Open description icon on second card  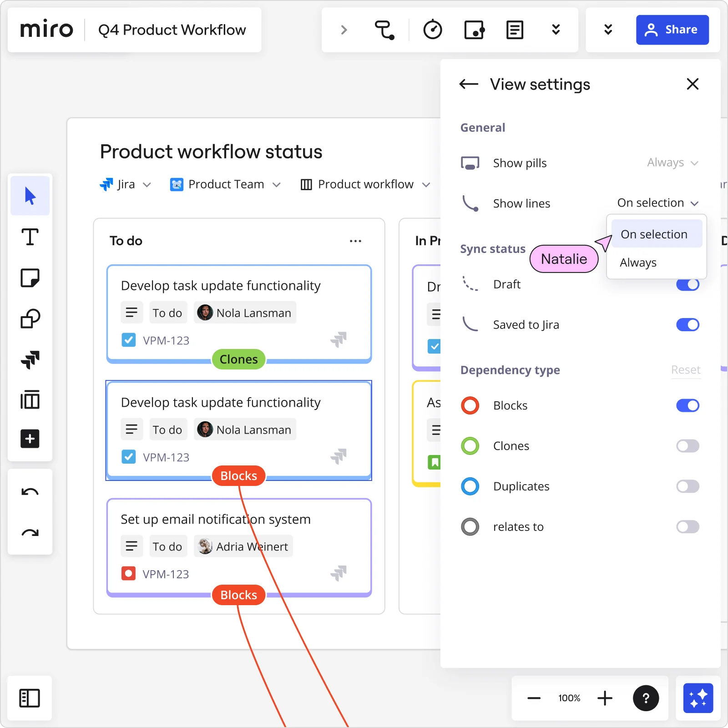point(131,429)
